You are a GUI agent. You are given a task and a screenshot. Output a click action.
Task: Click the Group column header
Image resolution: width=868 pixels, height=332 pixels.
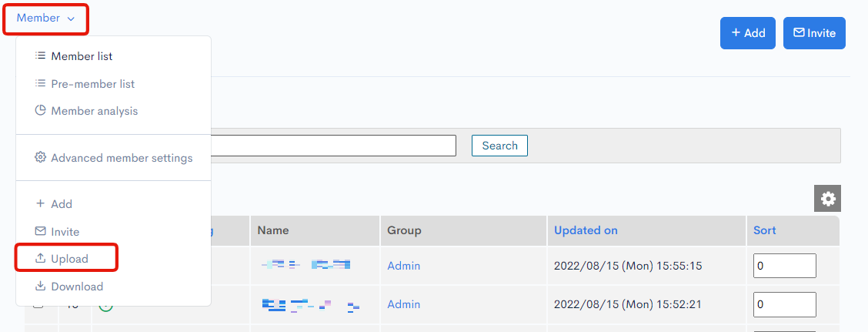click(404, 230)
